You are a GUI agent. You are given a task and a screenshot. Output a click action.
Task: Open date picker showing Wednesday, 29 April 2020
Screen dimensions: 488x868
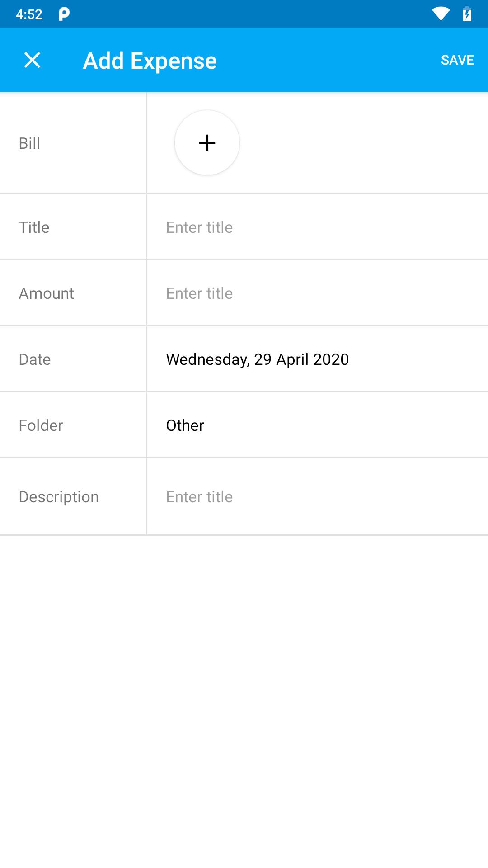pyautogui.click(x=258, y=359)
